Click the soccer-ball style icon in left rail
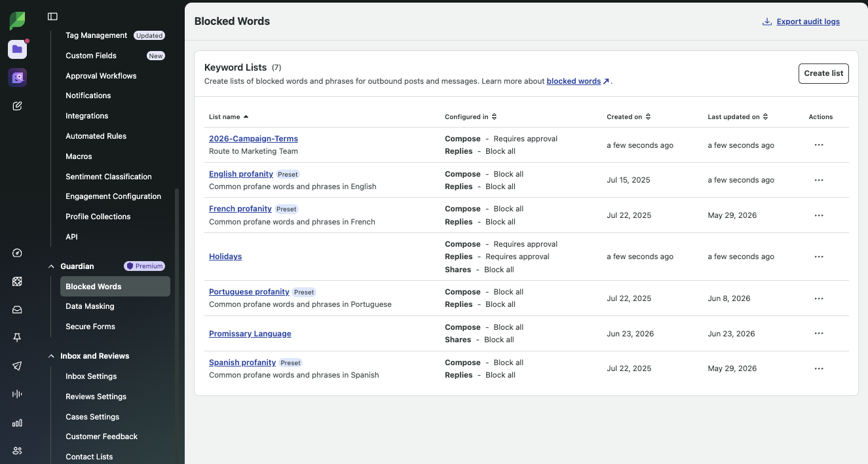The height and width of the screenshot is (464, 868). pos(17,281)
